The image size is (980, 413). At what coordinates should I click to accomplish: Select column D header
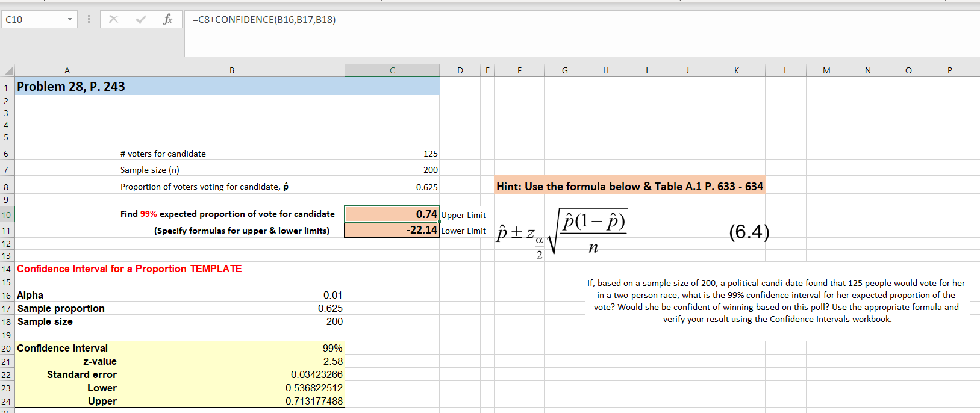[460, 70]
